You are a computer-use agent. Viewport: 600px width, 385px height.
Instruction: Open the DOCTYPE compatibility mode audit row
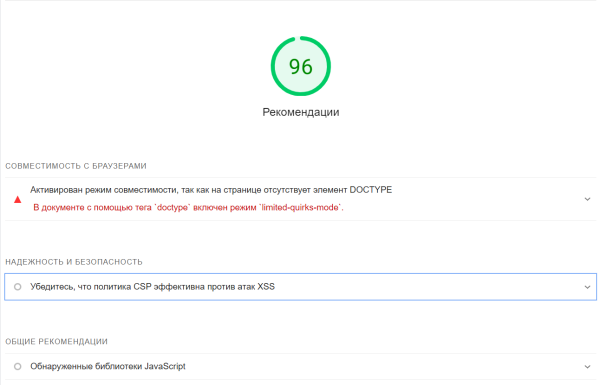[300, 199]
